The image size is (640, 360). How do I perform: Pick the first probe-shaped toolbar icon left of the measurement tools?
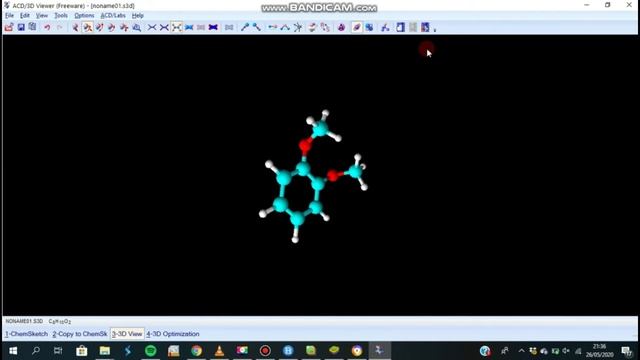(x=244, y=27)
